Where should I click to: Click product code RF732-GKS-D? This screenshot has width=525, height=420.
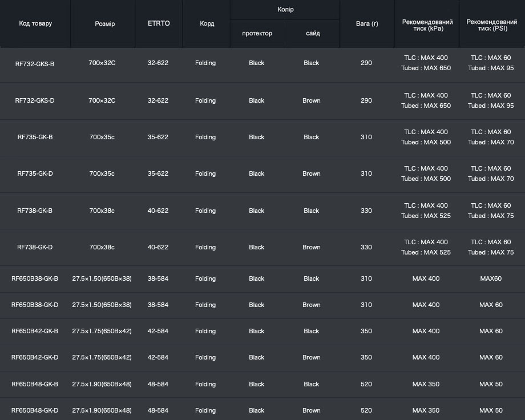point(35,100)
